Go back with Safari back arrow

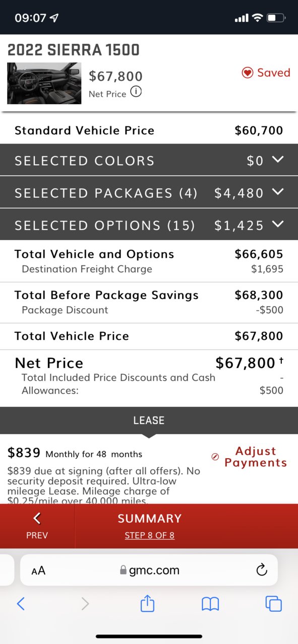pyautogui.click(x=21, y=603)
